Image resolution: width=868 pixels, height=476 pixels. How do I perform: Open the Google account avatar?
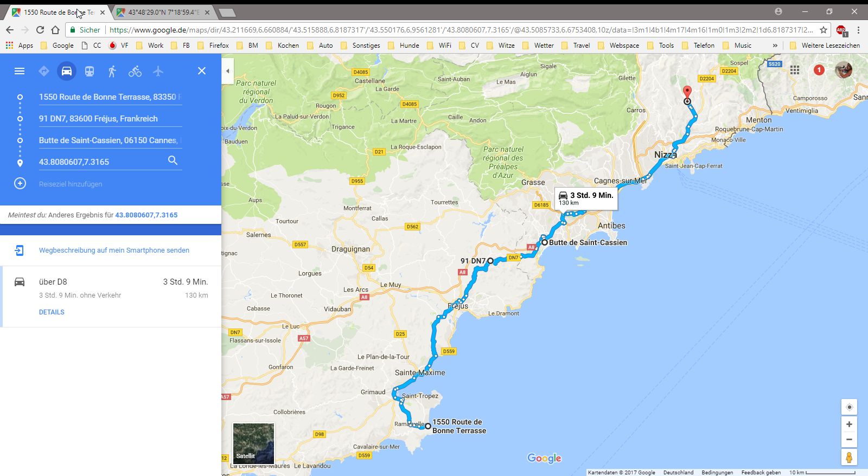(x=844, y=69)
